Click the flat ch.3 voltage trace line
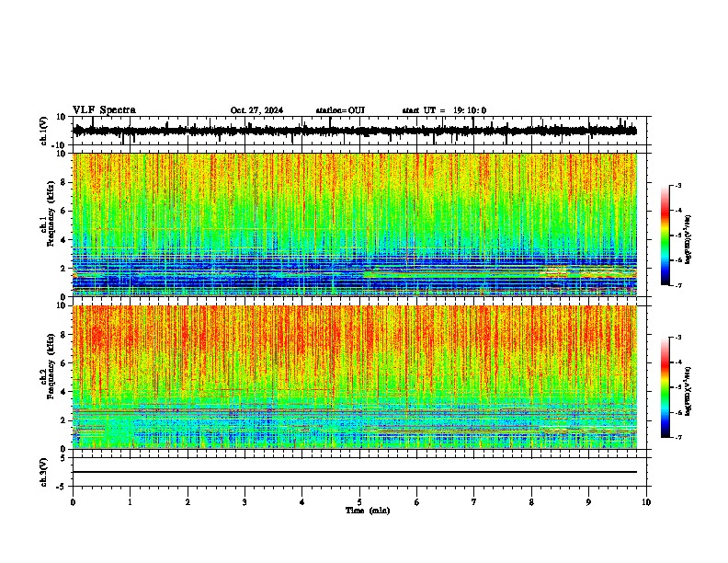 [x=355, y=472]
